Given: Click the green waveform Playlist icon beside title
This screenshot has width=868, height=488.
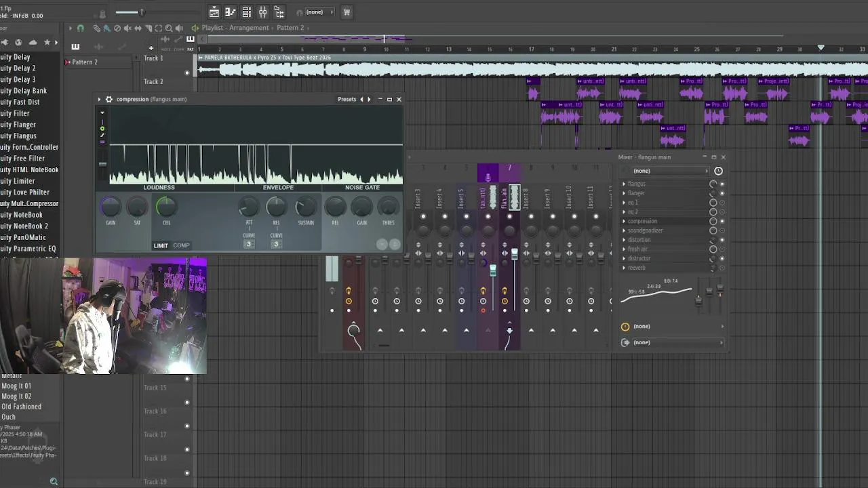Looking at the screenshot, I should coord(195,28).
